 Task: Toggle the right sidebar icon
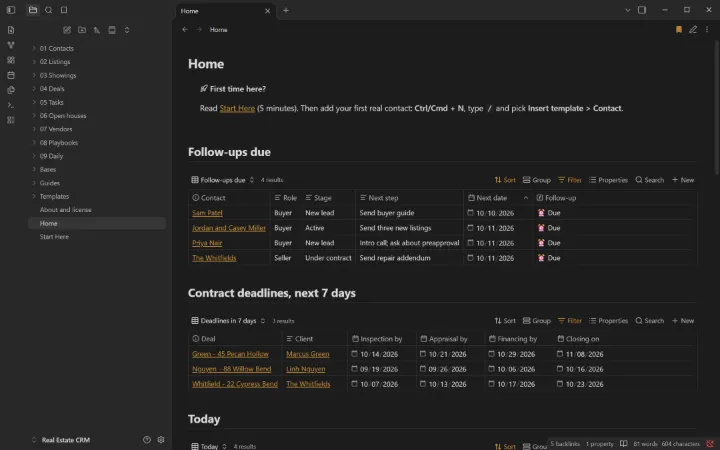(642, 10)
